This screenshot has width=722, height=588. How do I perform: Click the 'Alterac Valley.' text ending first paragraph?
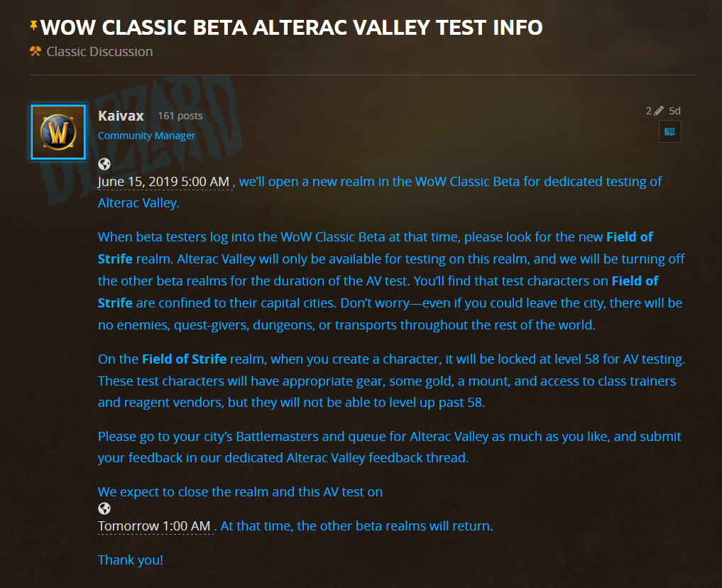(x=138, y=203)
